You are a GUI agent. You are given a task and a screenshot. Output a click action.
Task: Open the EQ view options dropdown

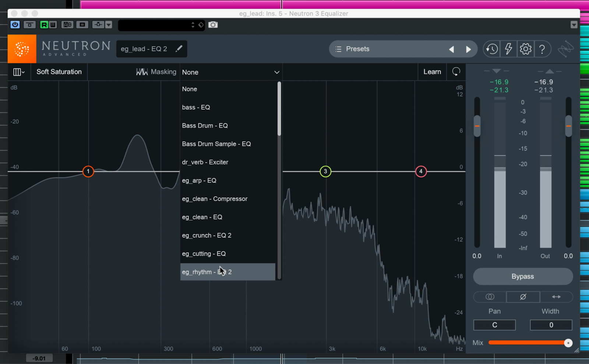[x=19, y=72]
